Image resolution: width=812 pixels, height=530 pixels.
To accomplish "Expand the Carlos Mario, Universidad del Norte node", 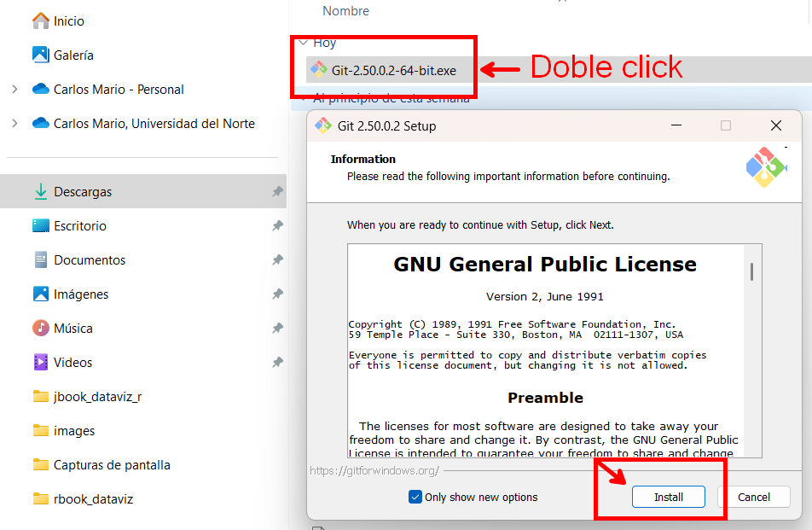I will point(14,123).
